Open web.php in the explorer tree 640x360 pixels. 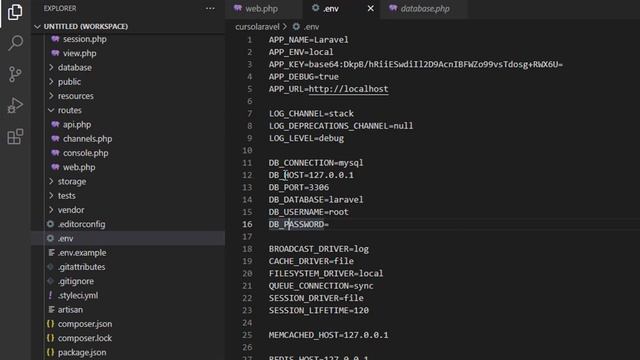coord(79,167)
